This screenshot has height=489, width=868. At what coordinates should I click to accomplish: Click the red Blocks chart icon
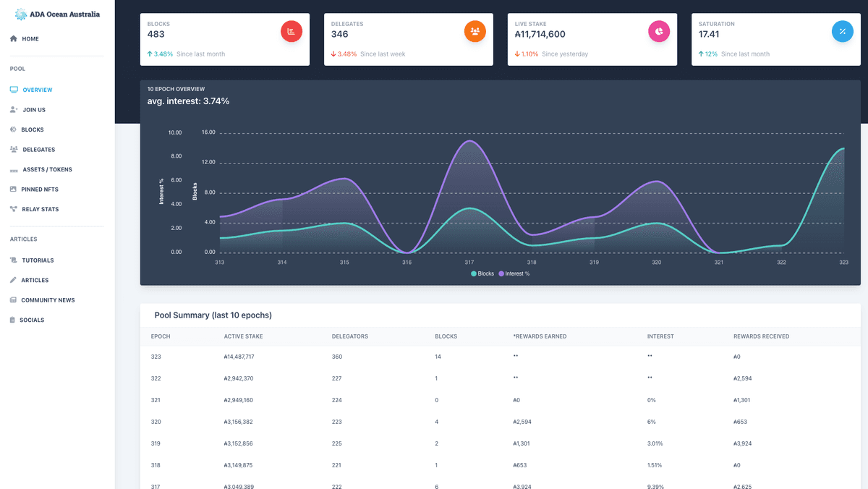(292, 31)
